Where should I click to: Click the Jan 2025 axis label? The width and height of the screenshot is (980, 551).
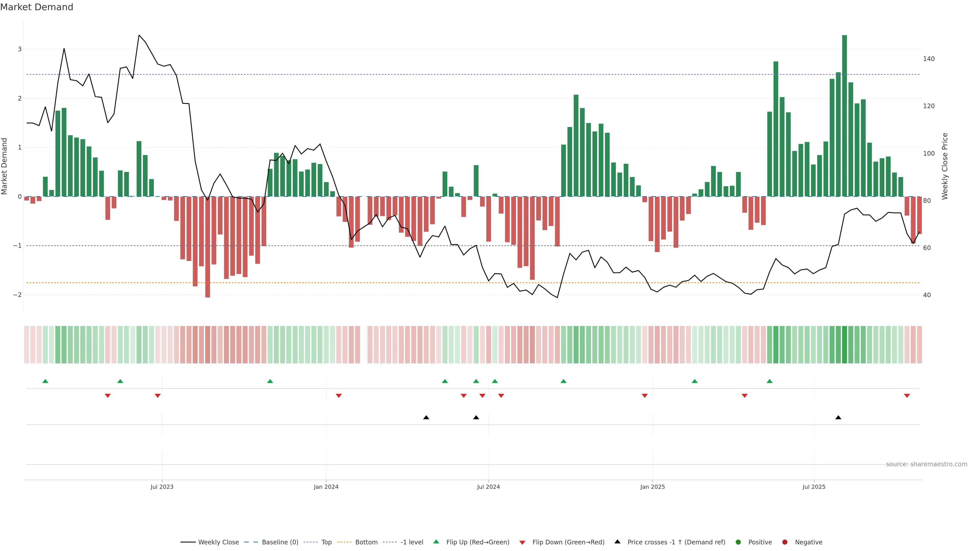coord(653,487)
